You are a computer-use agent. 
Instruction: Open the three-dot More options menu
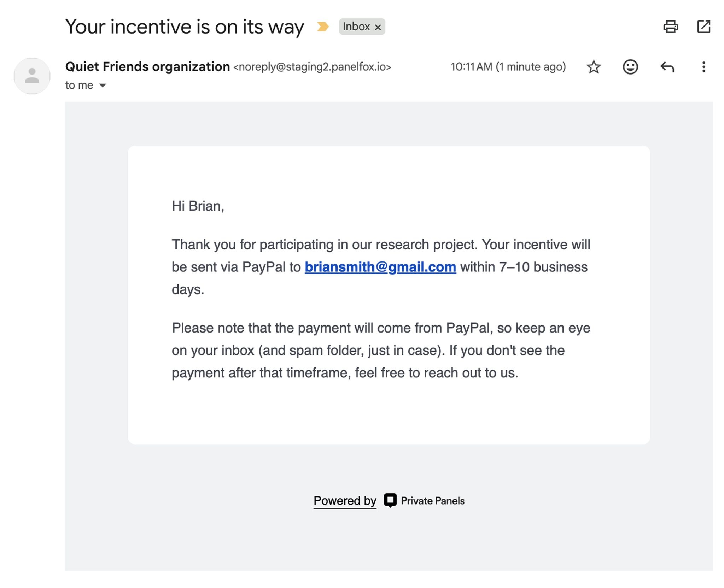(x=703, y=67)
